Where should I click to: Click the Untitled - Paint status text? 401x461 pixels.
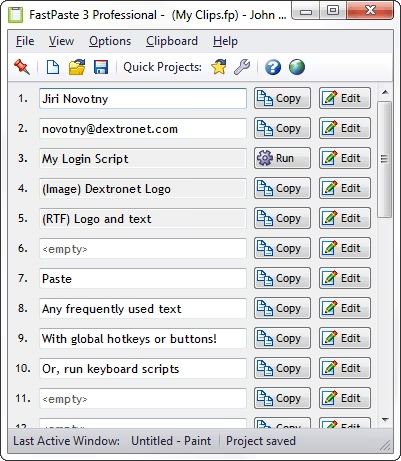(x=171, y=441)
